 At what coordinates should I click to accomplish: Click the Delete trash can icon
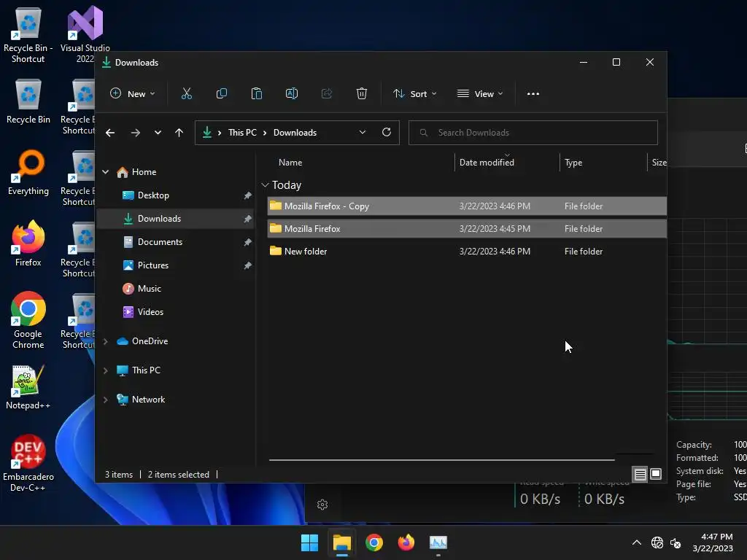362,94
